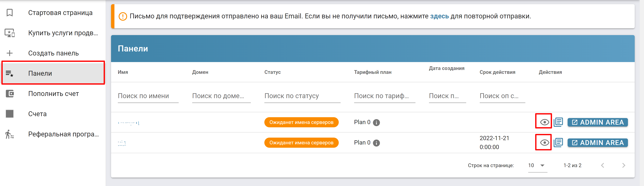This screenshot has height=186, width=644.
Task: Click first row's Ожиданет имена серверов badge
Action: 301,122
